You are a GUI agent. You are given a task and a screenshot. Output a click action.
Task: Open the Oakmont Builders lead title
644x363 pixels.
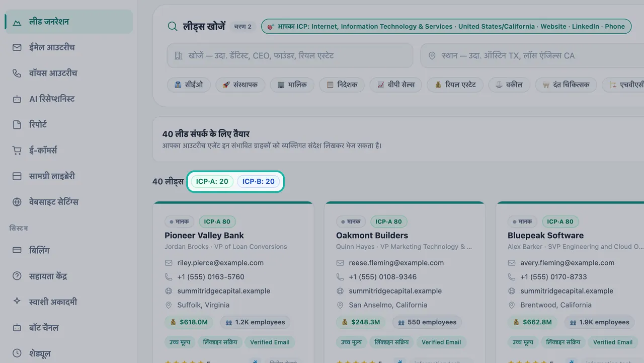[x=372, y=235]
